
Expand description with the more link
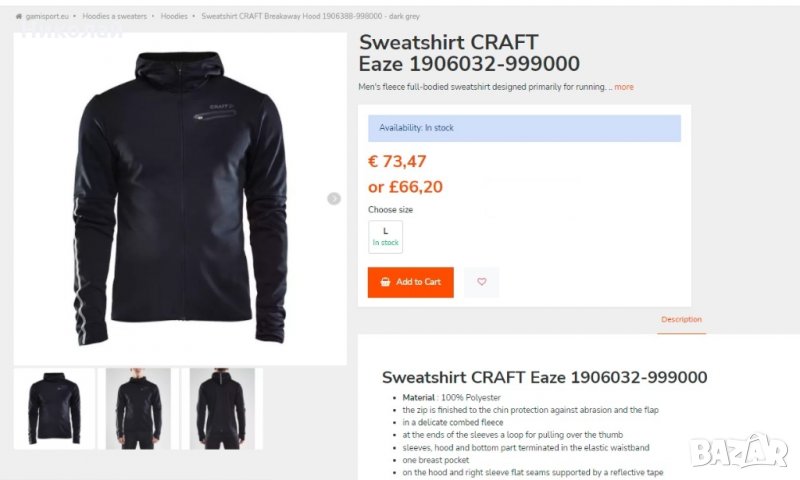[623, 87]
